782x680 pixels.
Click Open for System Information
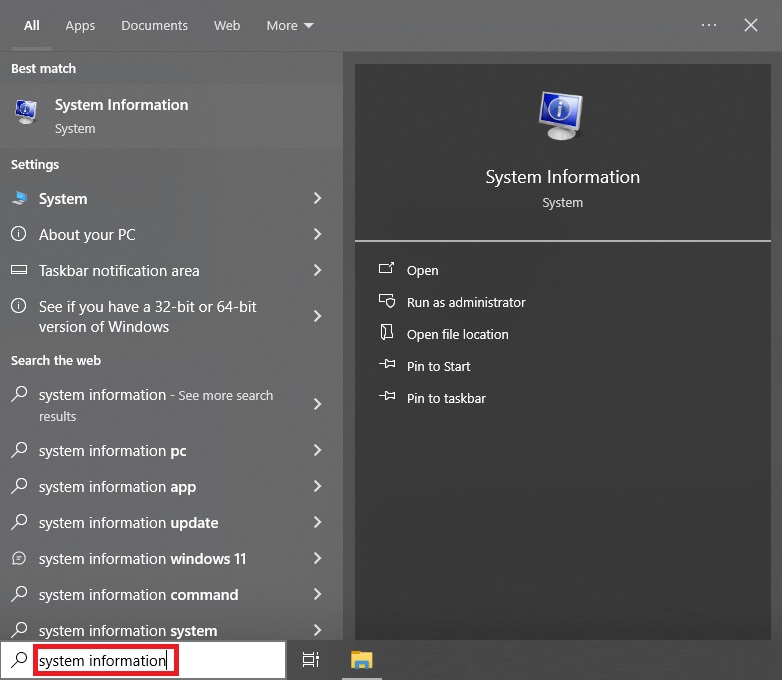[422, 270]
